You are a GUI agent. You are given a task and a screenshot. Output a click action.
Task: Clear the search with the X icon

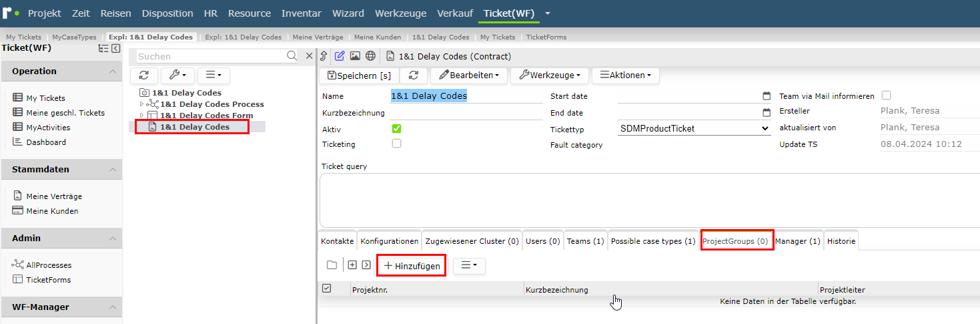tap(309, 56)
